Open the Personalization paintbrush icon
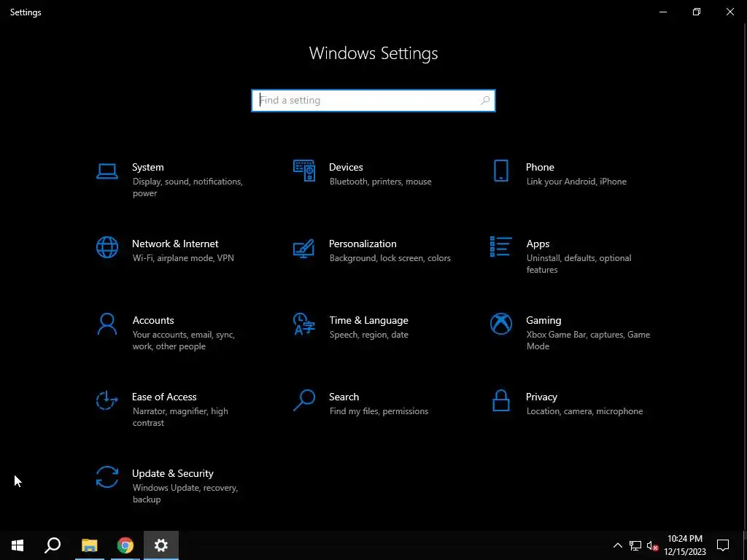The width and height of the screenshot is (747, 560). pos(304,248)
